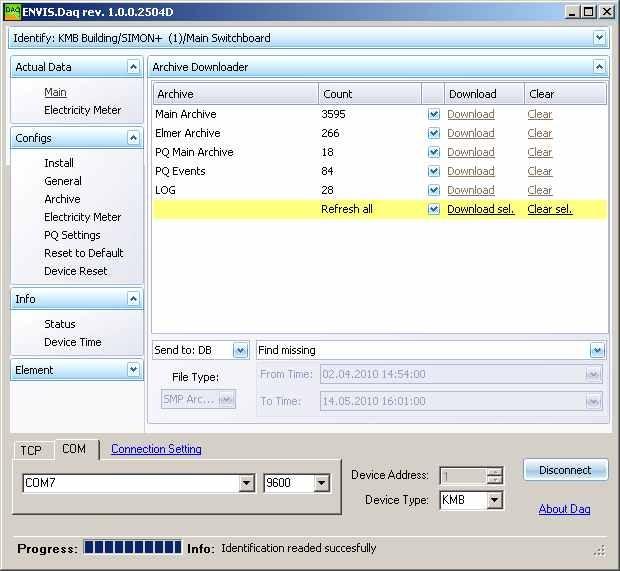
Task: Click the Main Archive count 3595
Action: [x=333, y=114]
